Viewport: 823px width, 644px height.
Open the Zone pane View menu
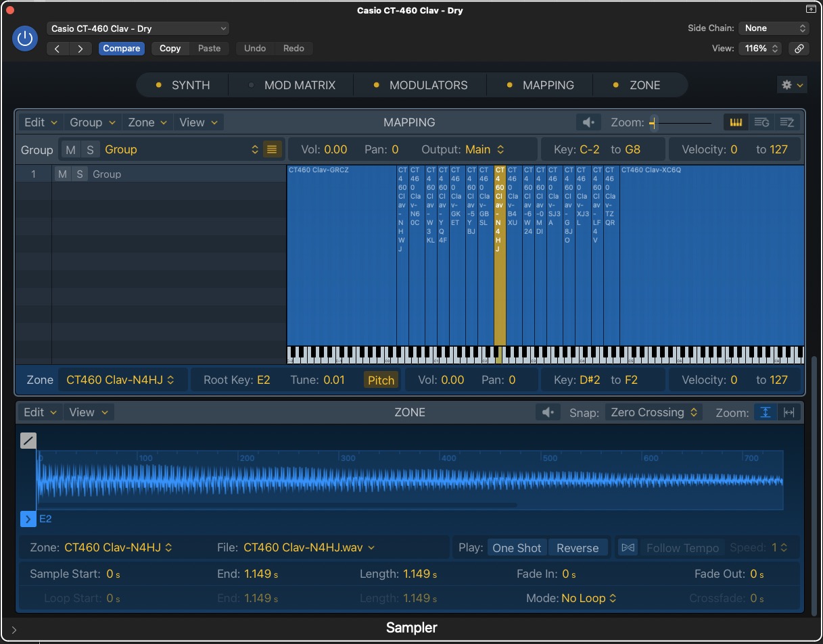(x=89, y=412)
